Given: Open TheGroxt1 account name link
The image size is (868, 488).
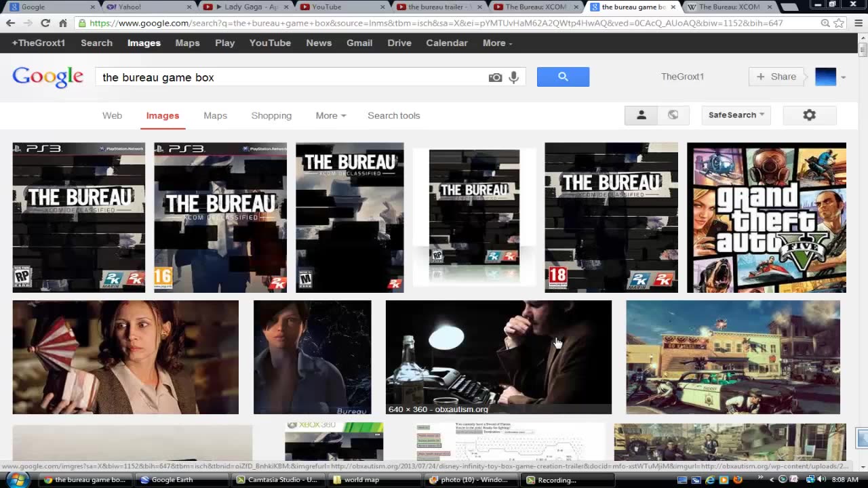Looking at the screenshot, I should coord(682,77).
